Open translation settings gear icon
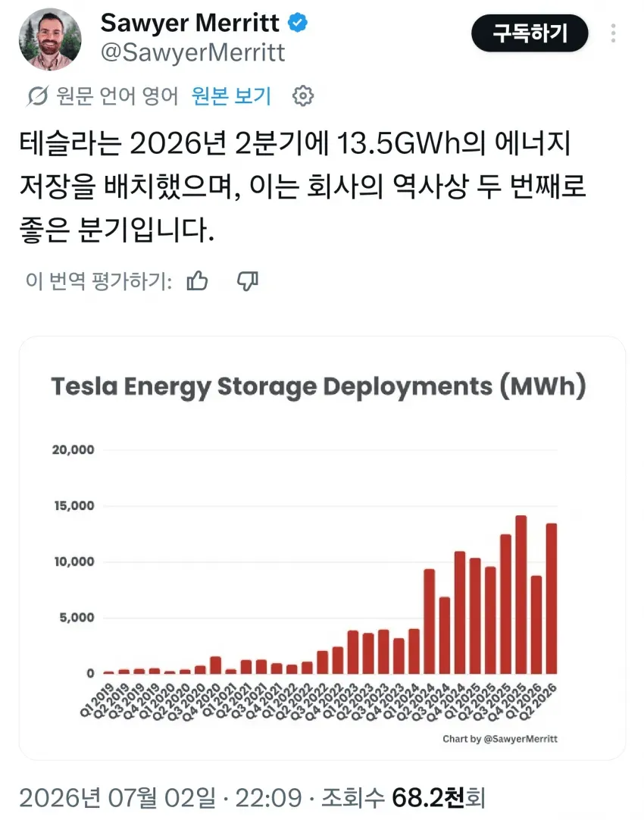The height and width of the screenshot is (820, 644). point(303,95)
